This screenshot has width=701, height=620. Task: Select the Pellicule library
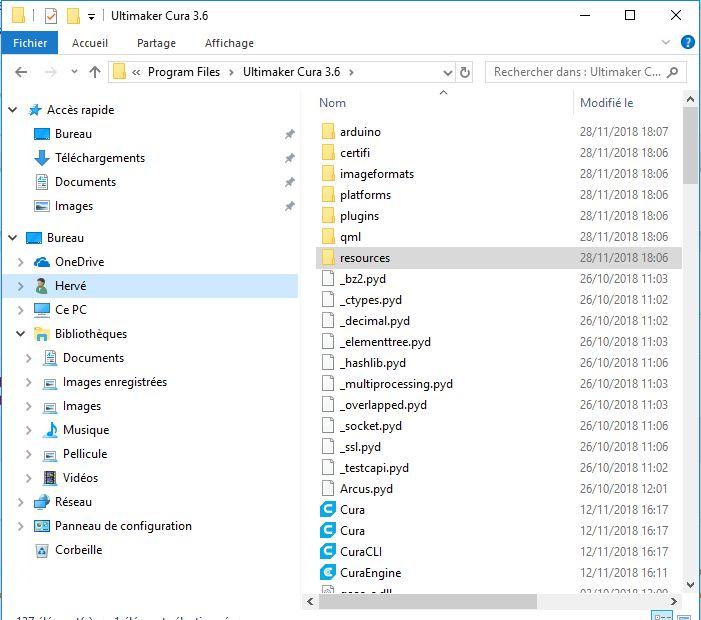point(85,454)
